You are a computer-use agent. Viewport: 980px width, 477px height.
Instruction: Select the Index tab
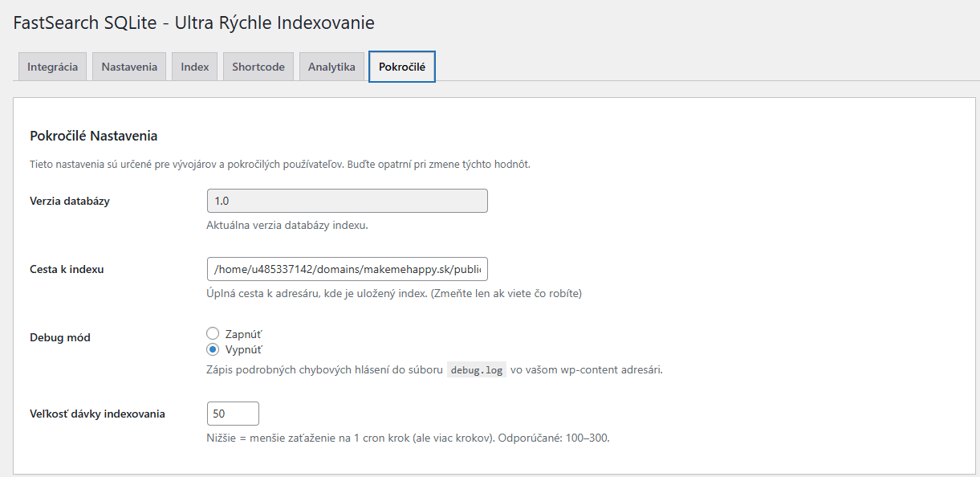(193, 66)
